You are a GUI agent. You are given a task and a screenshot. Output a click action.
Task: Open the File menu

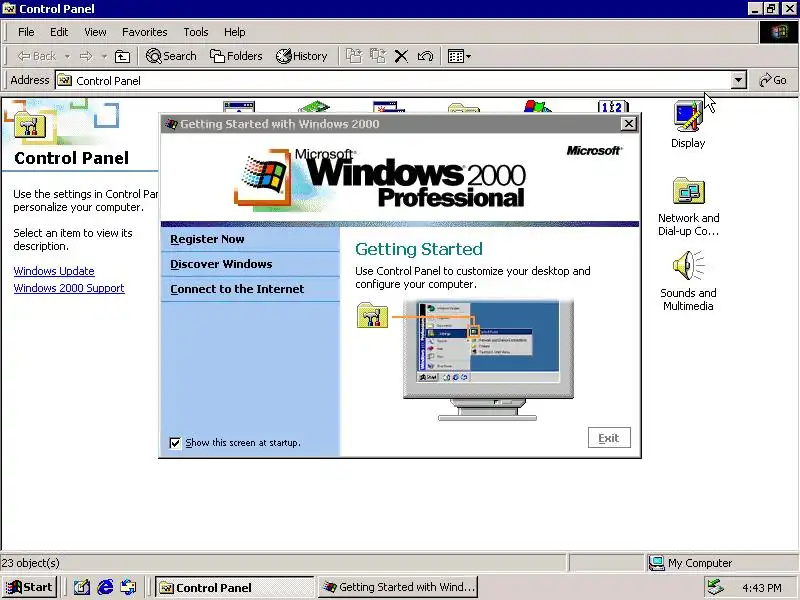[26, 32]
